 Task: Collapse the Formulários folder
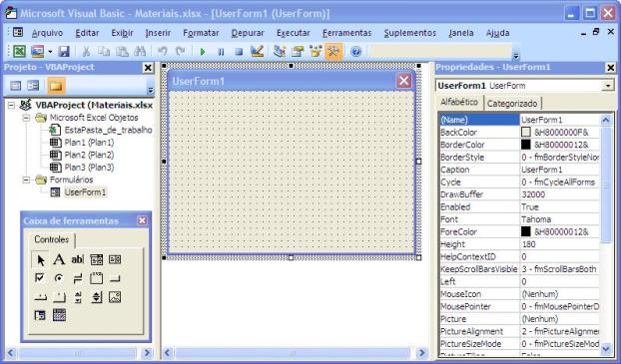coord(26,180)
